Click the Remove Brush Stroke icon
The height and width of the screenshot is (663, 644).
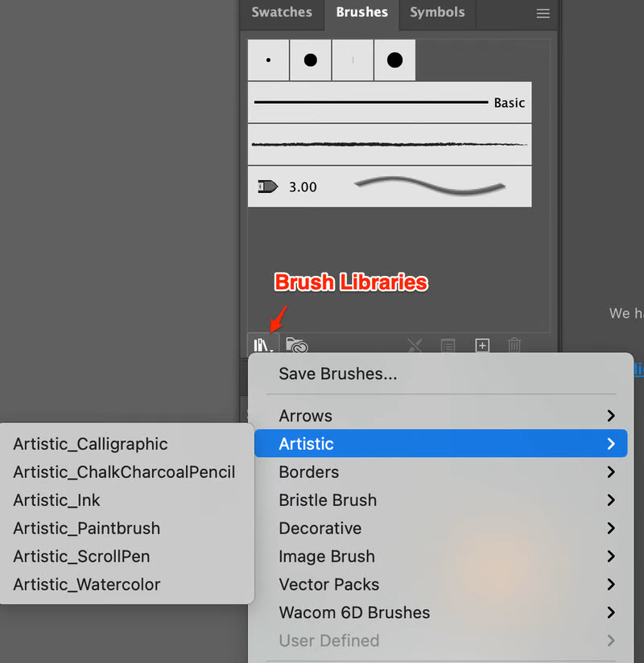(x=415, y=346)
